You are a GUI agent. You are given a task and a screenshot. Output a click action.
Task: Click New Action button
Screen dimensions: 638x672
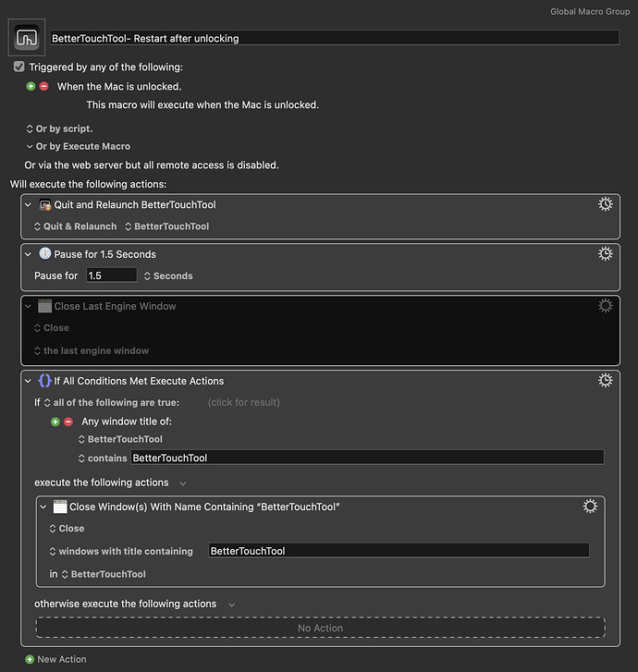(x=55, y=659)
